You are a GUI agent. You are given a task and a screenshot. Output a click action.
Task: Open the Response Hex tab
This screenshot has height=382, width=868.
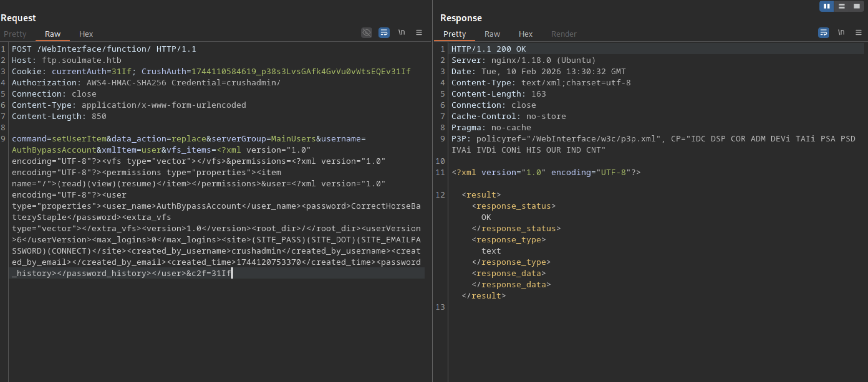click(526, 34)
